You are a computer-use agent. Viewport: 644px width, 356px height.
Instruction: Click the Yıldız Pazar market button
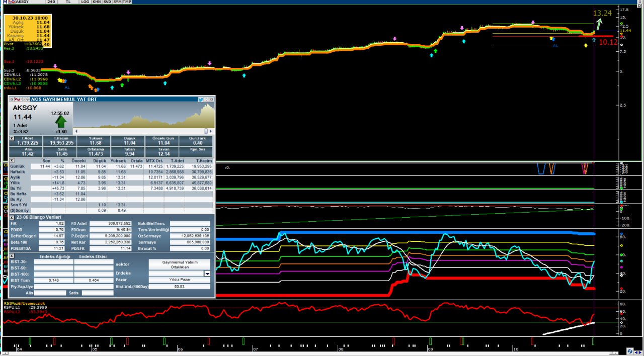tap(179, 280)
